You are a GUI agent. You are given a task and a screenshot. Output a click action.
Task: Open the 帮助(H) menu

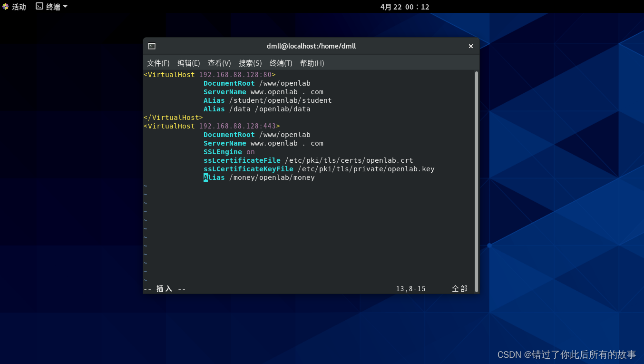tap(312, 63)
